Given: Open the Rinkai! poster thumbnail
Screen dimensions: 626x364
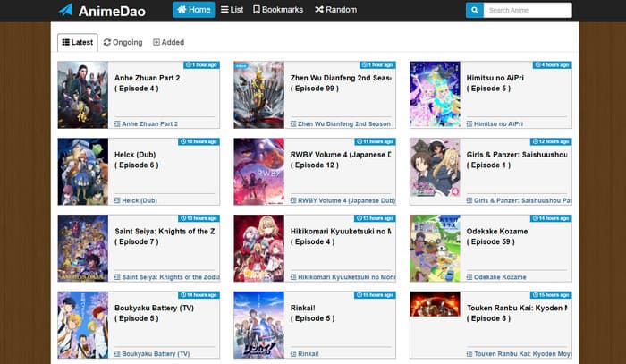Looking at the screenshot, I should pos(258,325).
